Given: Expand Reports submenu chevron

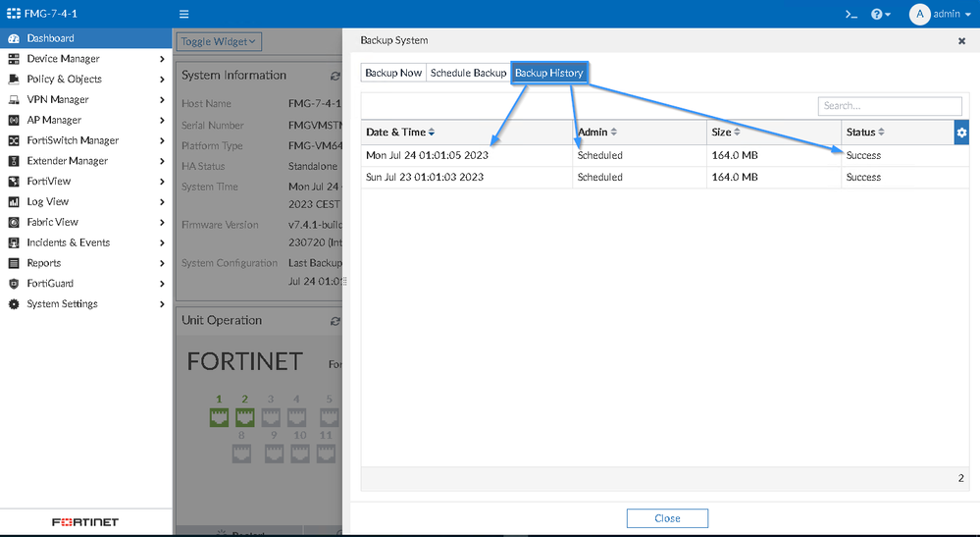Looking at the screenshot, I should [x=162, y=263].
